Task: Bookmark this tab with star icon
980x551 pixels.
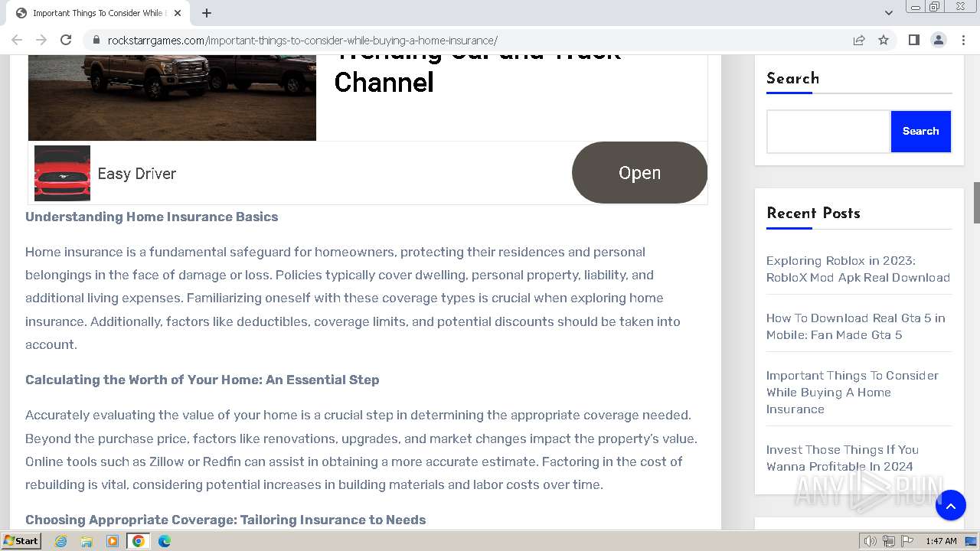Action: click(884, 40)
